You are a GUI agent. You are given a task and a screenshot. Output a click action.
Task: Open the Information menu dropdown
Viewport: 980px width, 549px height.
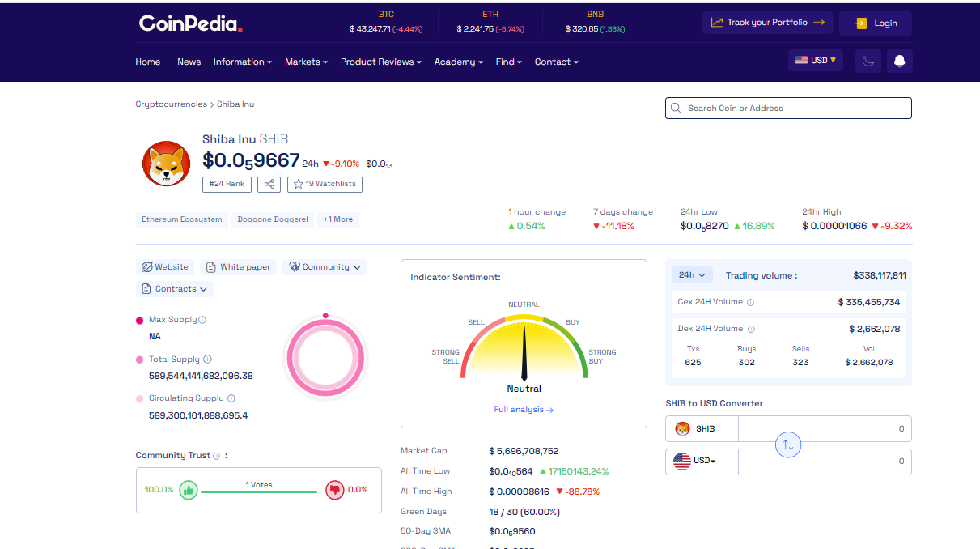pos(242,62)
